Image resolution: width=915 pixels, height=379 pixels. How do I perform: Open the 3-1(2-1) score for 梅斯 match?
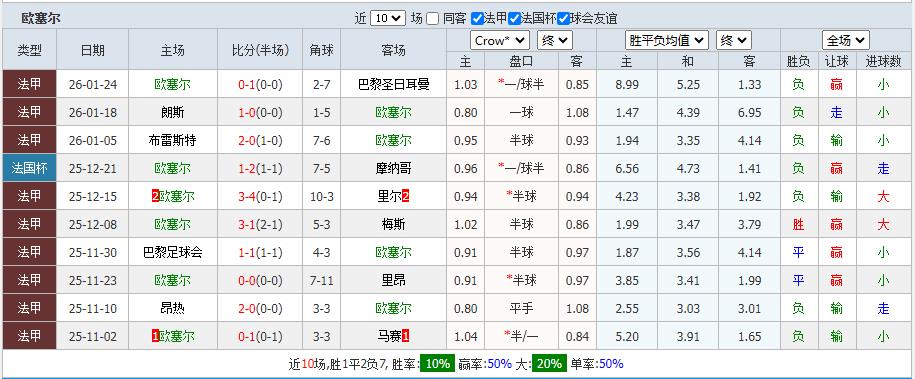(260, 225)
